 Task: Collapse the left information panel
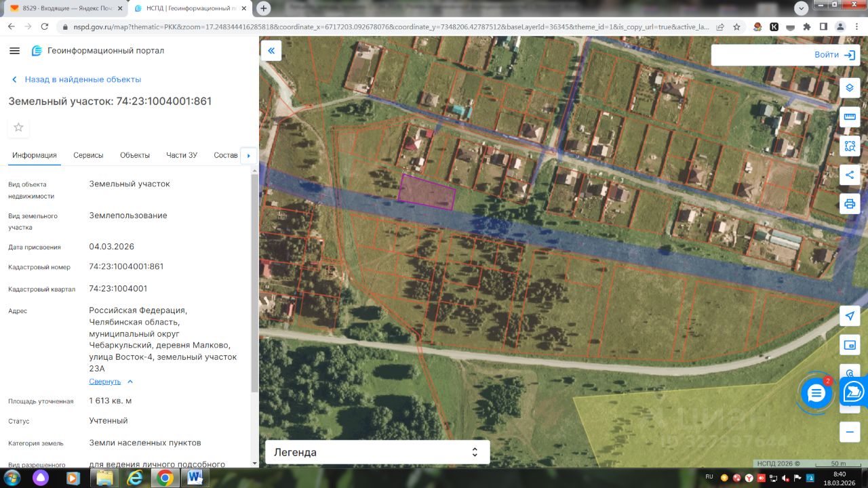[271, 51]
